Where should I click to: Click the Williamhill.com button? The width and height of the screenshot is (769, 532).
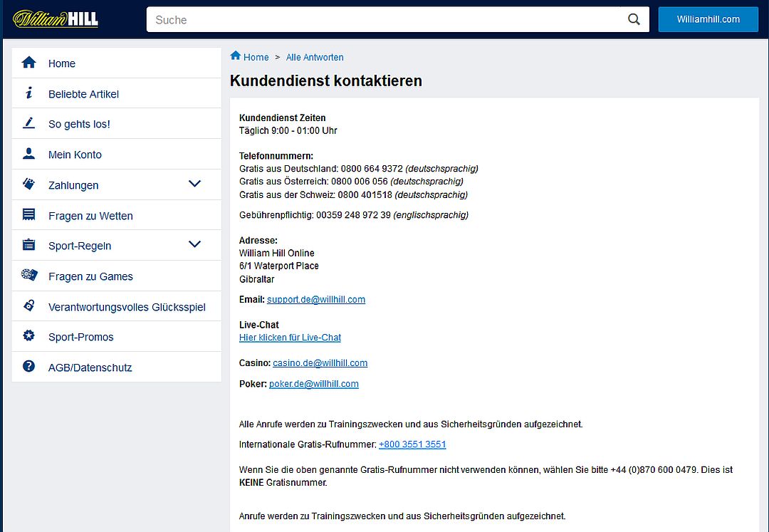[708, 19]
